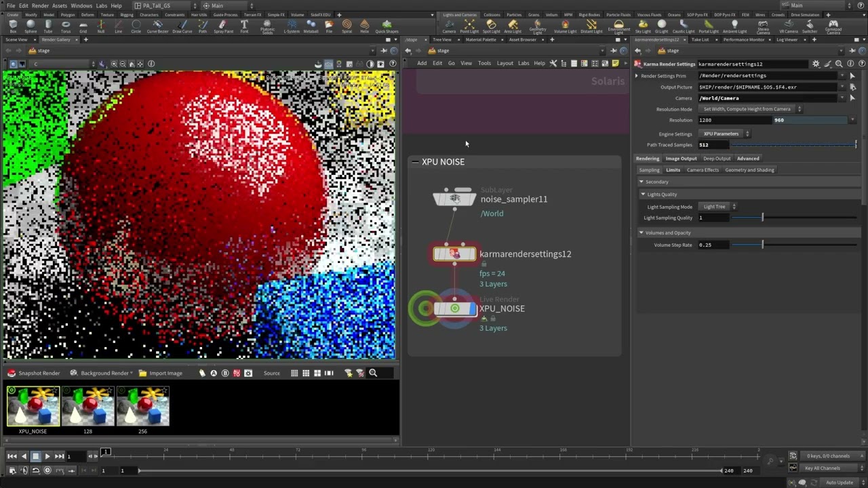This screenshot has height=488, width=868.
Task: Toggle Auto Update mode at bottom right
Action: [x=840, y=483]
